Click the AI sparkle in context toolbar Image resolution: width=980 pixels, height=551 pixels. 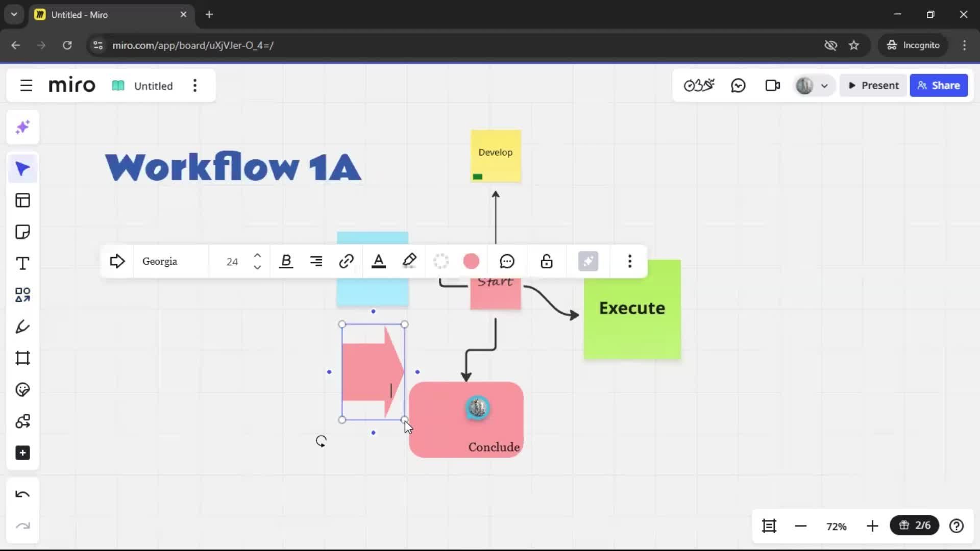tap(588, 261)
